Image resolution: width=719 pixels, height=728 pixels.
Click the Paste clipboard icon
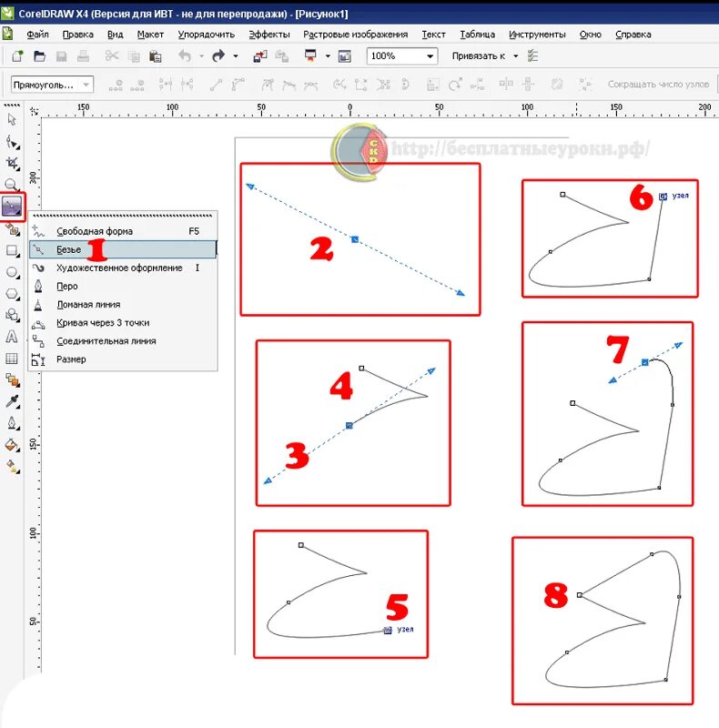155,56
